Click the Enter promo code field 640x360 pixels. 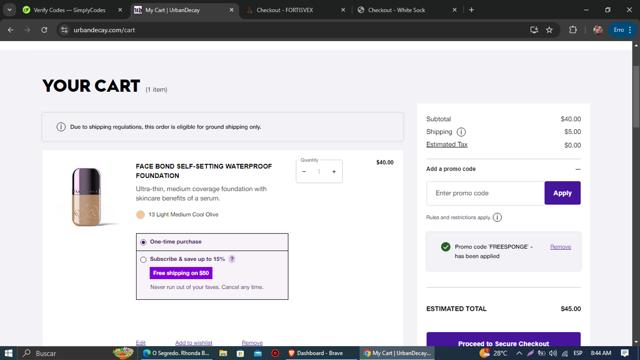tap(485, 193)
